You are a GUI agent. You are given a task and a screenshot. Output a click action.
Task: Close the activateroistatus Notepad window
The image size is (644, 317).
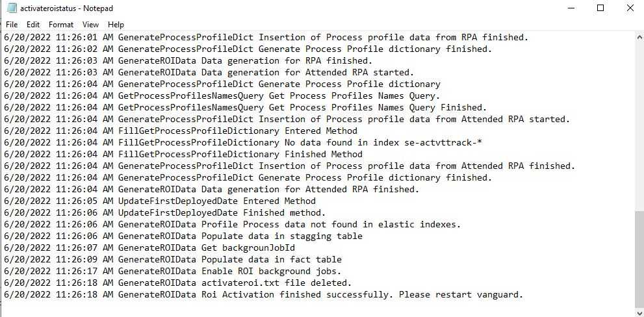pos(630,8)
